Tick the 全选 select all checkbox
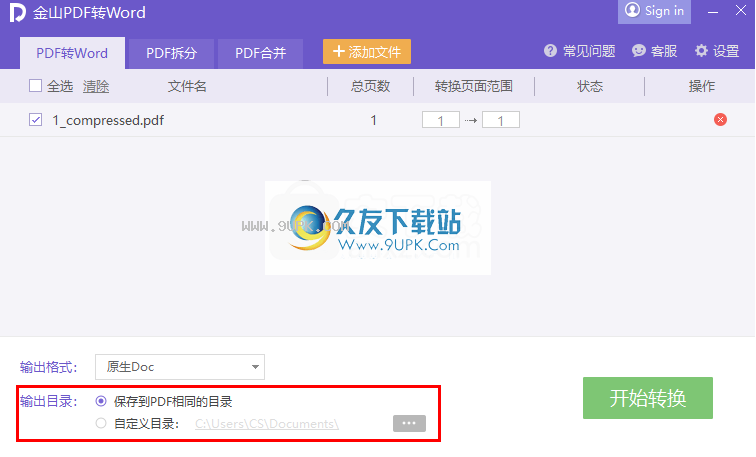This screenshot has height=457, width=756. tap(35, 86)
